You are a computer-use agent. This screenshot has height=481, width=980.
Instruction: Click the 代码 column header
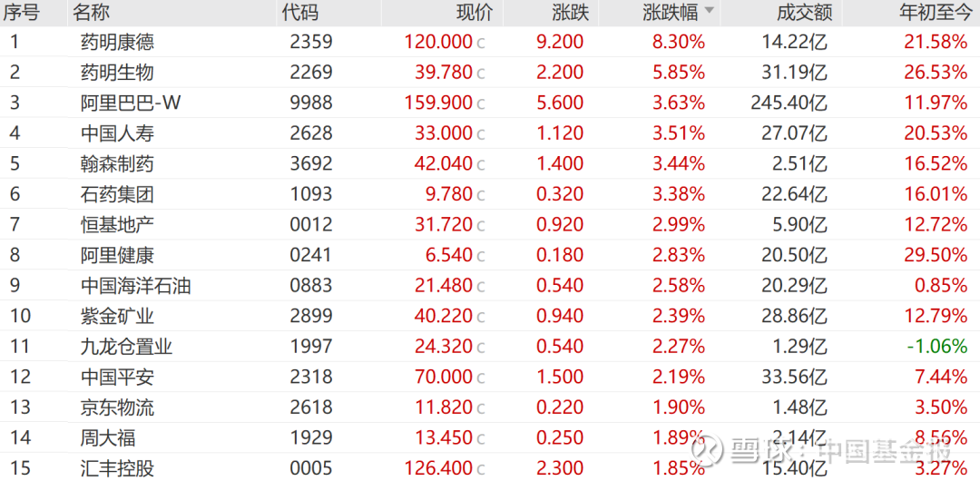click(299, 12)
